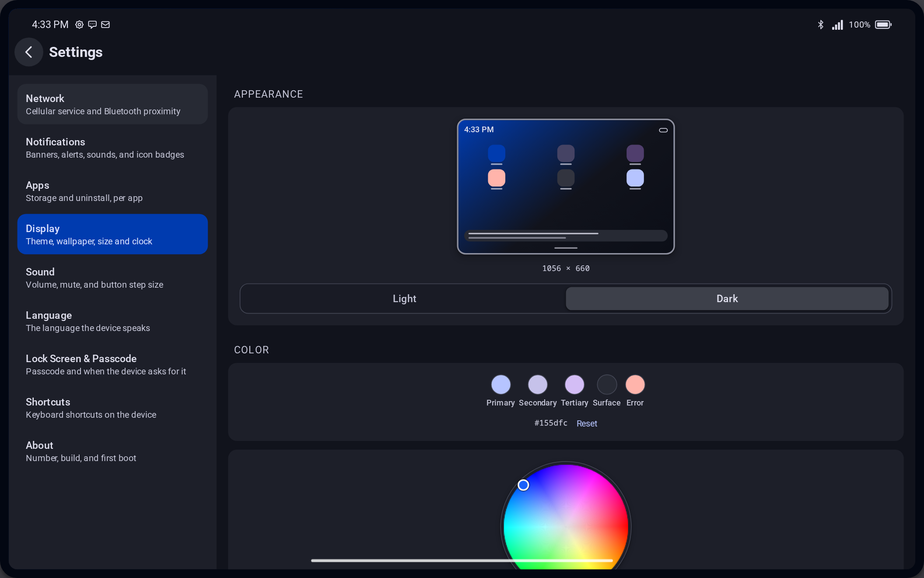Viewport: 924px width, 578px height.
Task: Click the bottom home indicator bar
Action: (462, 560)
